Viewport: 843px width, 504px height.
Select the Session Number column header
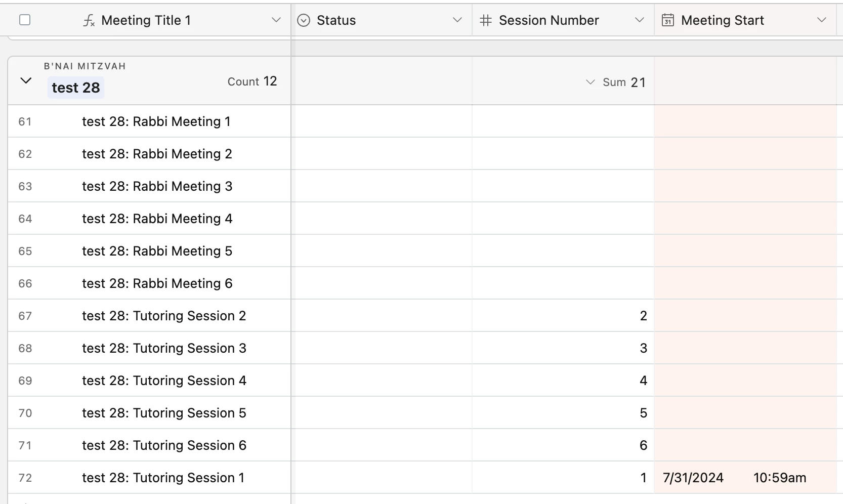tap(549, 20)
